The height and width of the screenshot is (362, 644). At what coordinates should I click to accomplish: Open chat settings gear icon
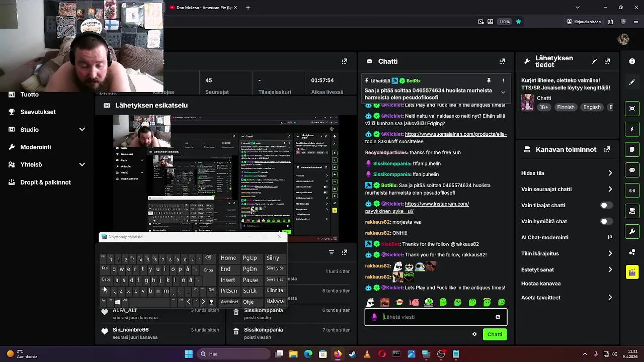474,334
